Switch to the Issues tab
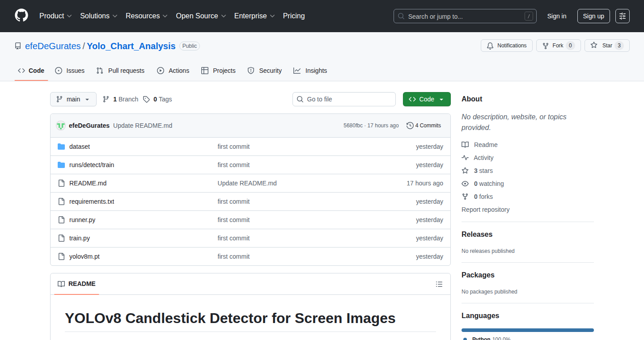Screen dimensions: 644x340 [x=70, y=71]
